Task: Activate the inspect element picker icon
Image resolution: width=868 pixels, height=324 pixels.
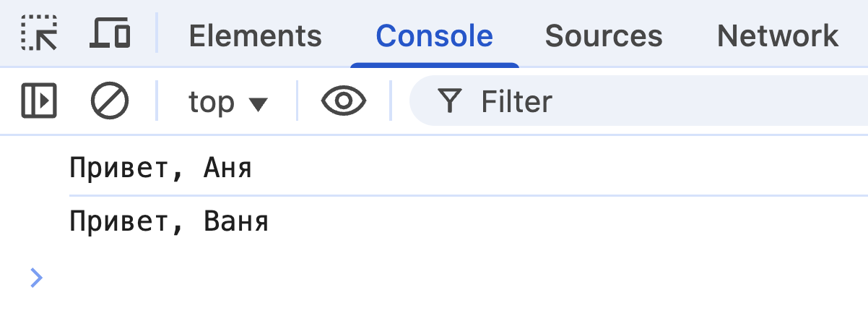Action: click(x=39, y=34)
